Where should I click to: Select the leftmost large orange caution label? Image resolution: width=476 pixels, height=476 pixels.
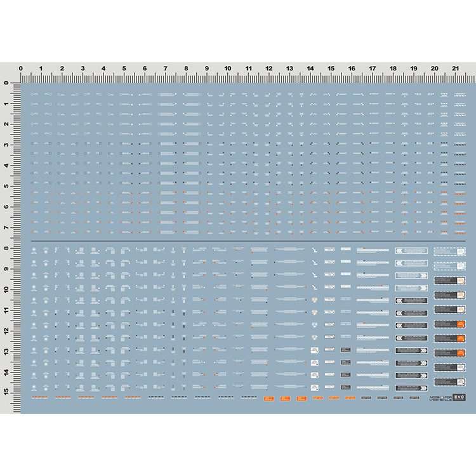pos(268,399)
